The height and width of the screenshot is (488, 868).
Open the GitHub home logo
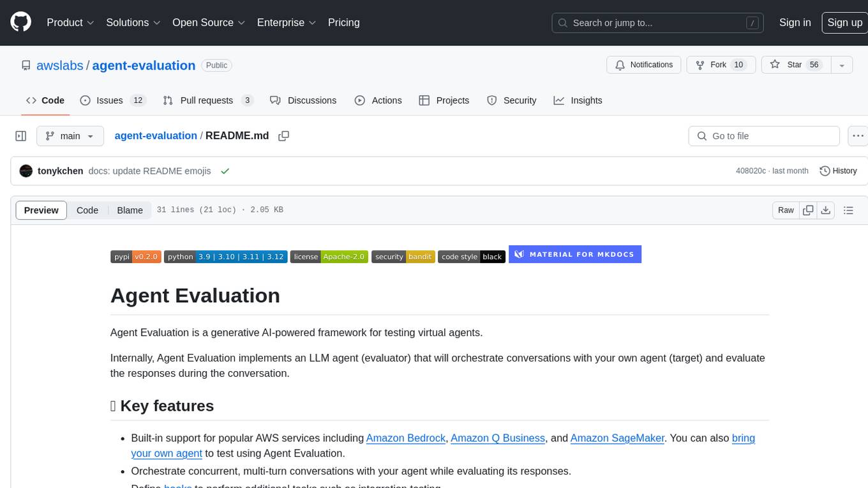coord(20,22)
